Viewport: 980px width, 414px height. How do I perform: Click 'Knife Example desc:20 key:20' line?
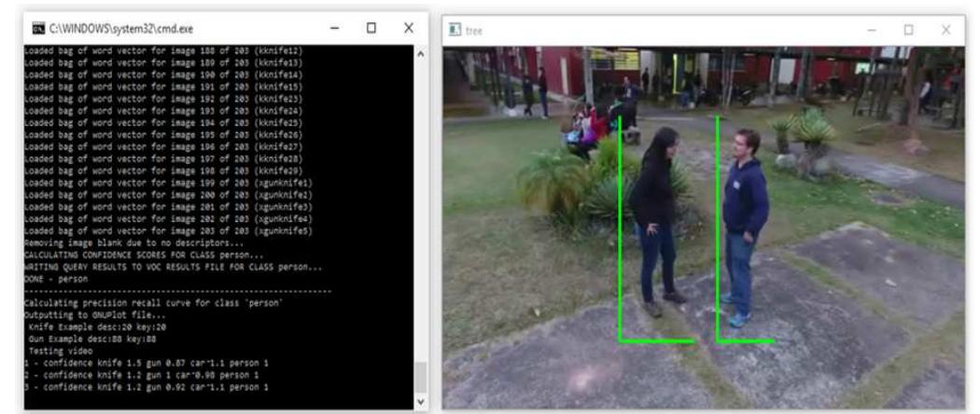[97, 326]
